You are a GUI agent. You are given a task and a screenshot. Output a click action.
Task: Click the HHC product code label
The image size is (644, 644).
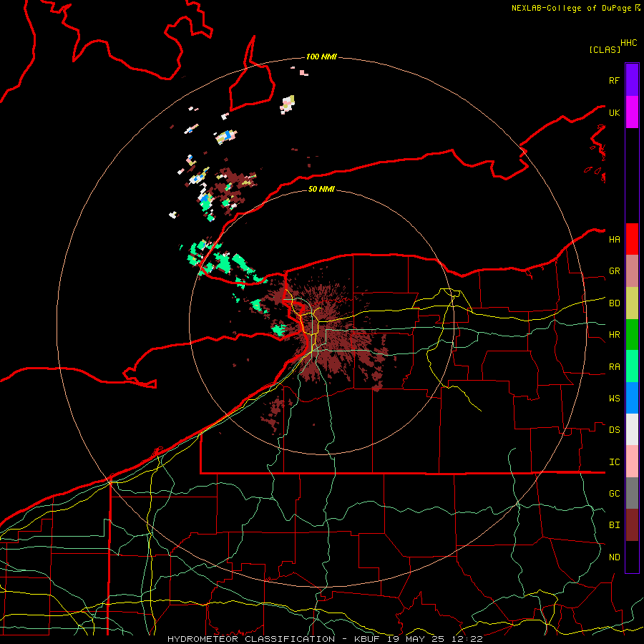coord(628,43)
